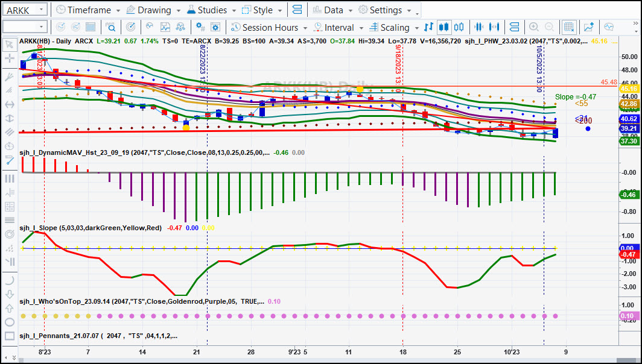Select the time clock drawing tool
642x364 pixels.
tap(9, 146)
